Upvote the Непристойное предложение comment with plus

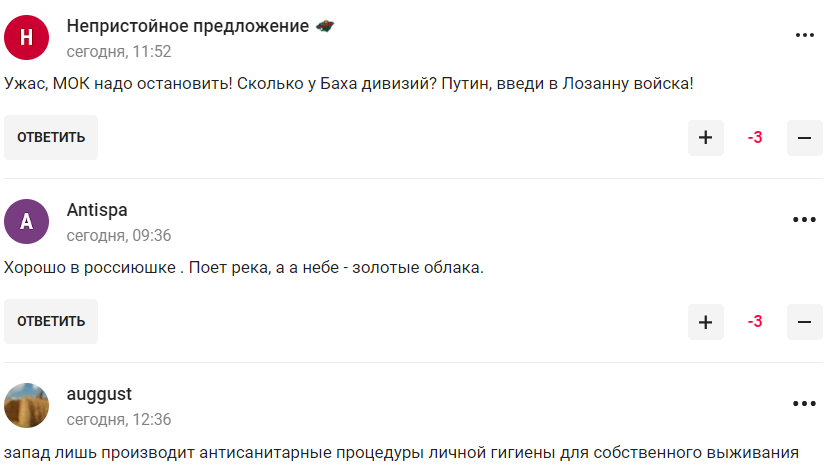click(705, 138)
